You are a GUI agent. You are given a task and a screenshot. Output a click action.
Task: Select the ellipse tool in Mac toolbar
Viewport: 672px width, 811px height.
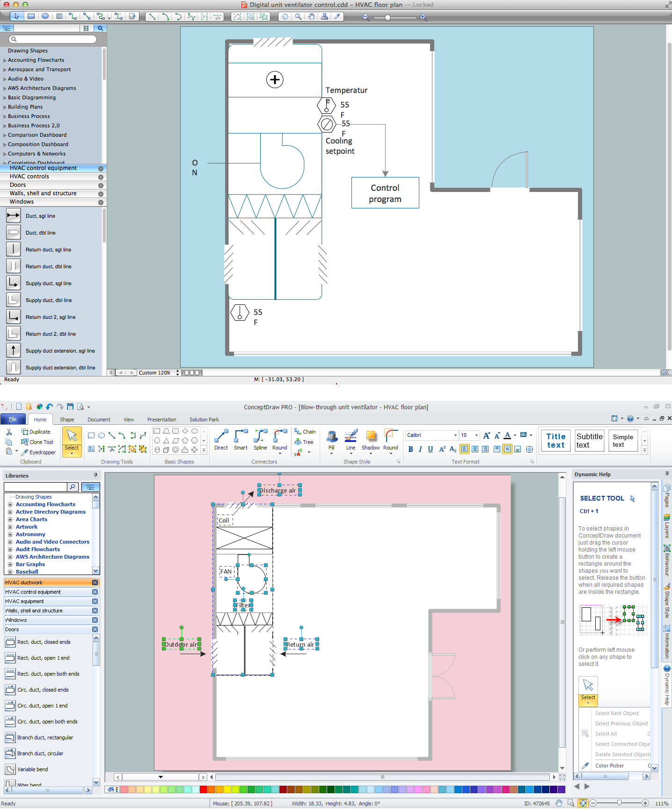click(45, 16)
